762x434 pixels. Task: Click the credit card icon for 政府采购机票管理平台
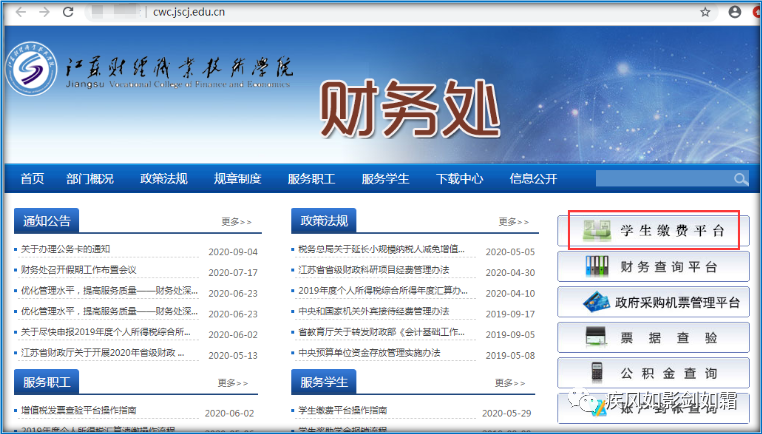(598, 302)
